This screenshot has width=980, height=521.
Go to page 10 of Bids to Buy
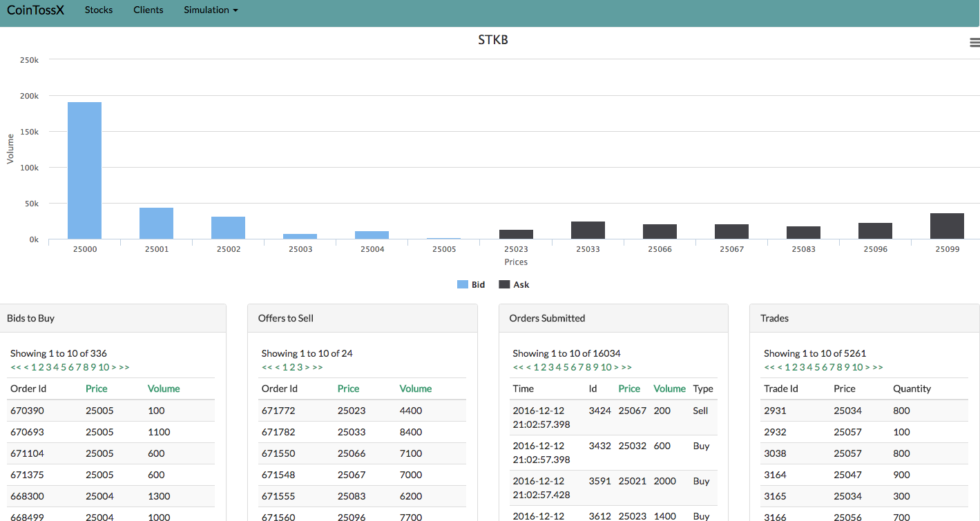104,367
